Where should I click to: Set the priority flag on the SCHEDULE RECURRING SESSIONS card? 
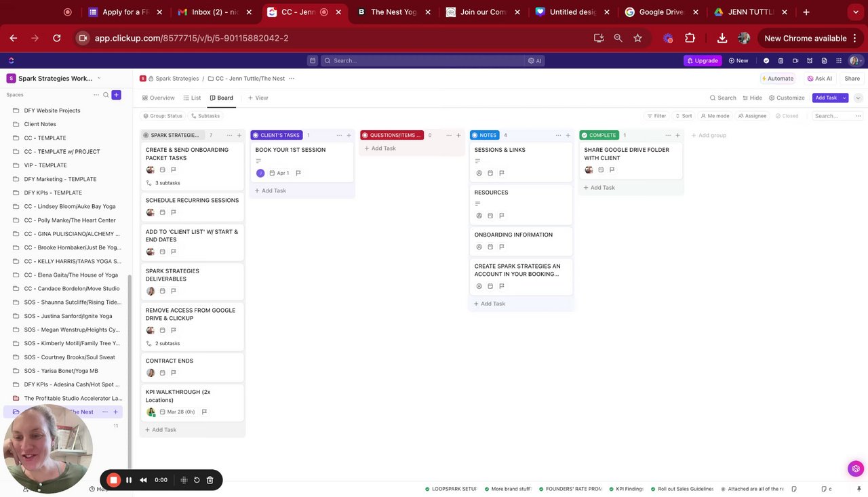[x=173, y=212]
